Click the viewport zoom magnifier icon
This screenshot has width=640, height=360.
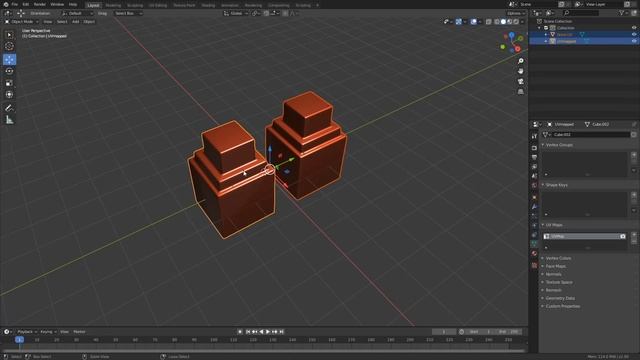point(520,61)
